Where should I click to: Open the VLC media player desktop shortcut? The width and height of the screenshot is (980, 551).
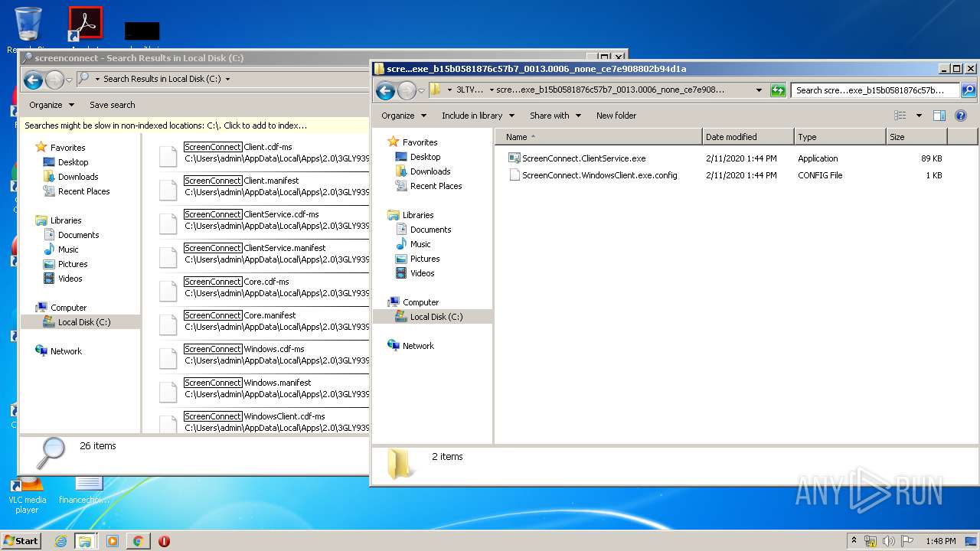[x=27, y=495]
